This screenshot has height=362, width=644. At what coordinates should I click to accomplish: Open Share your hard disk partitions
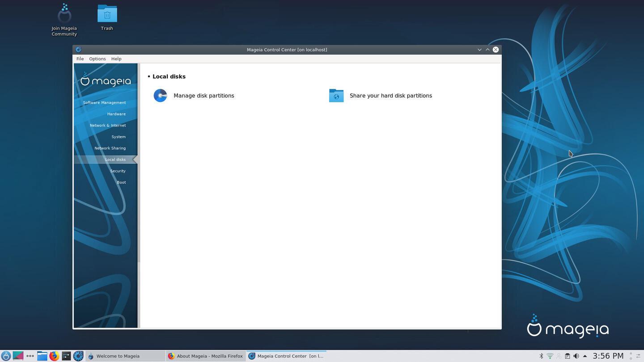coord(336,96)
